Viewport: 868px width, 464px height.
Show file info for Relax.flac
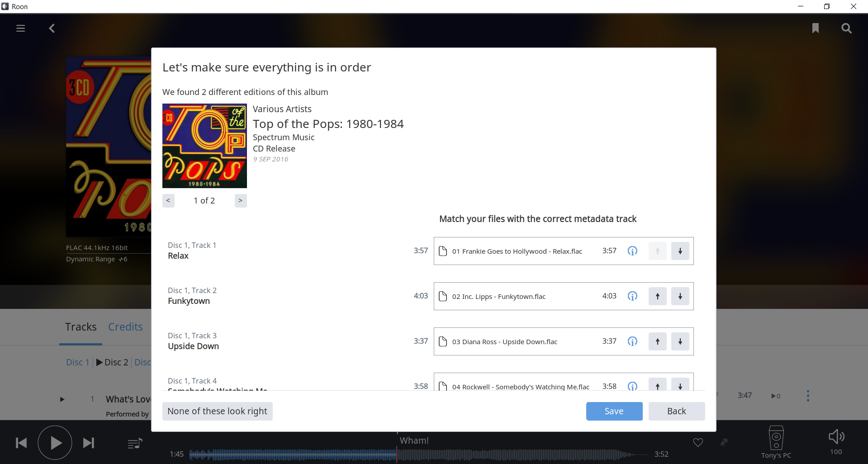pos(632,251)
